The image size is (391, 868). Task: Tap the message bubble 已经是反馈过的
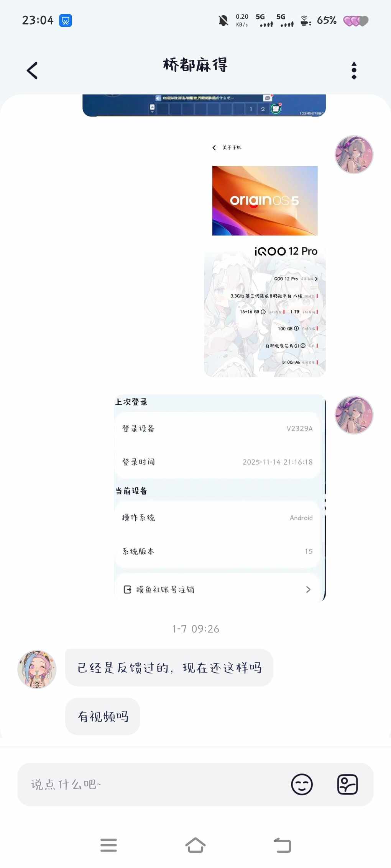[x=169, y=668]
